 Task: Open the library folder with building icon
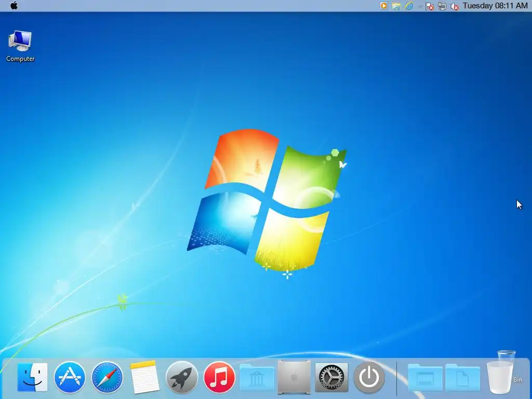pyautogui.click(x=257, y=377)
